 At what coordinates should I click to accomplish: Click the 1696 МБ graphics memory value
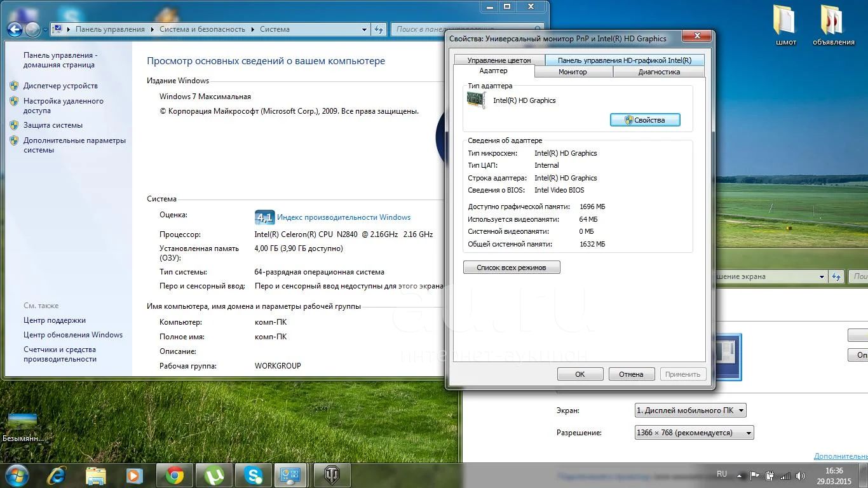592,207
